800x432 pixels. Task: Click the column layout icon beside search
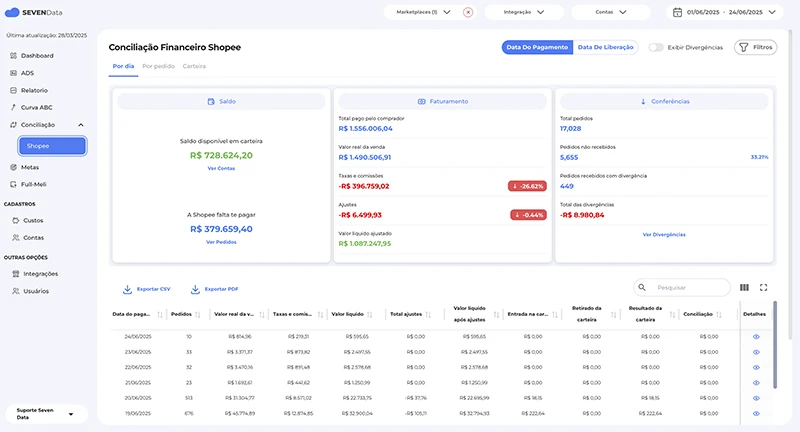coord(744,287)
